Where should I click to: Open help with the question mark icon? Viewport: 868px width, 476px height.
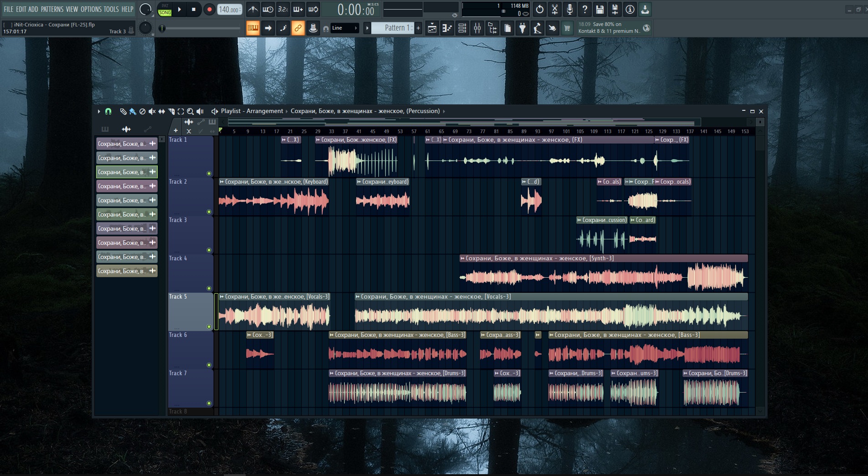pos(585,9)
